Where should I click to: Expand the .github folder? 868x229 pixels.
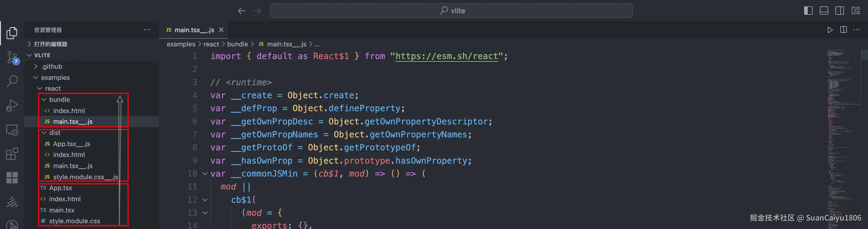[92, 66]
